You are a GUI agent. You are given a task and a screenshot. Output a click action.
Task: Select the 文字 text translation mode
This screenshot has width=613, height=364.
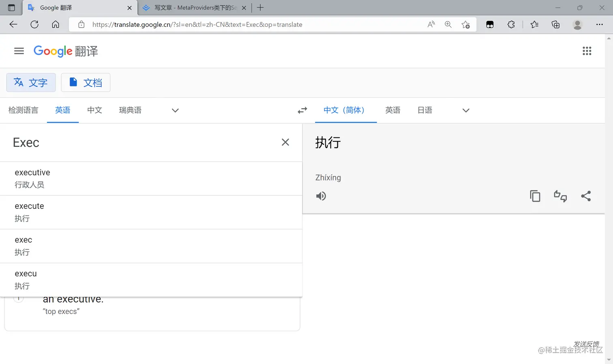31,83
